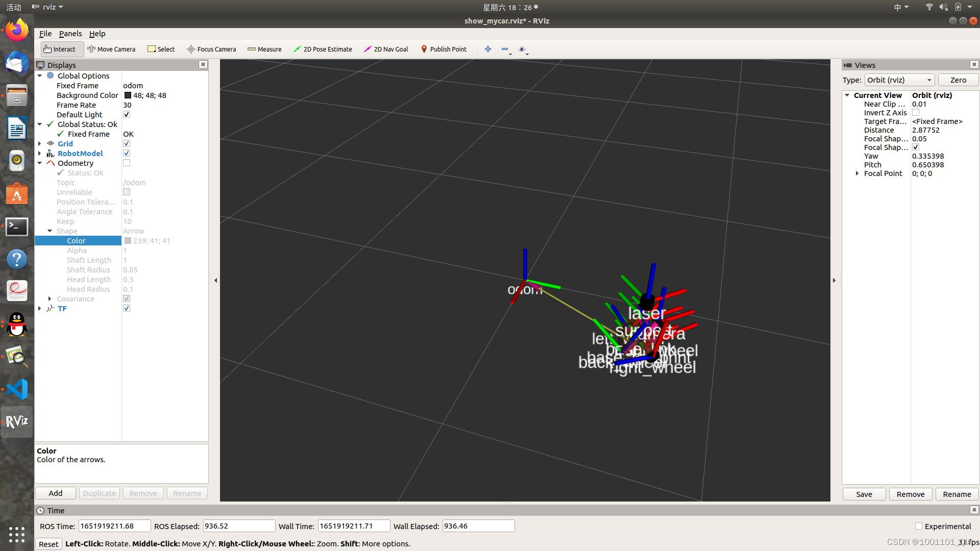Viewport: 980px width, 551px height.
Task: Open VS Code from the dock
Action: [x=17, y=389]
